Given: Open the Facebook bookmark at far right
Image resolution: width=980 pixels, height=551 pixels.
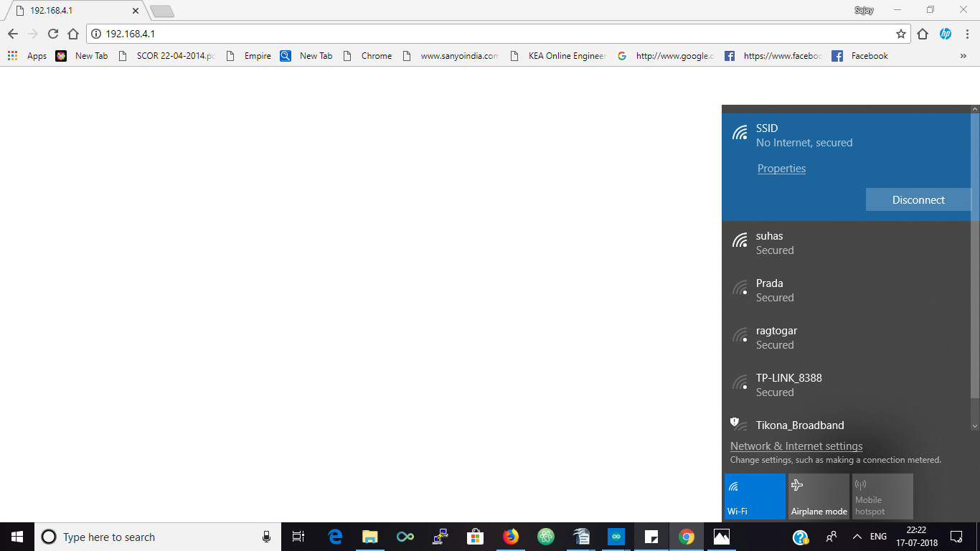Looking at the screenshot, I should coord(859,56).
